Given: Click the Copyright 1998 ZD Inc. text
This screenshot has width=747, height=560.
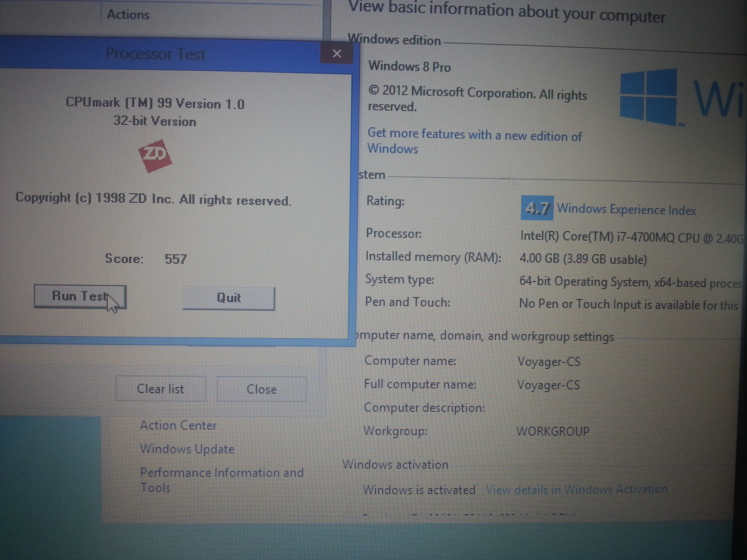Looking at the screenshot, I should pyautogui.click(x=153, y=199).
